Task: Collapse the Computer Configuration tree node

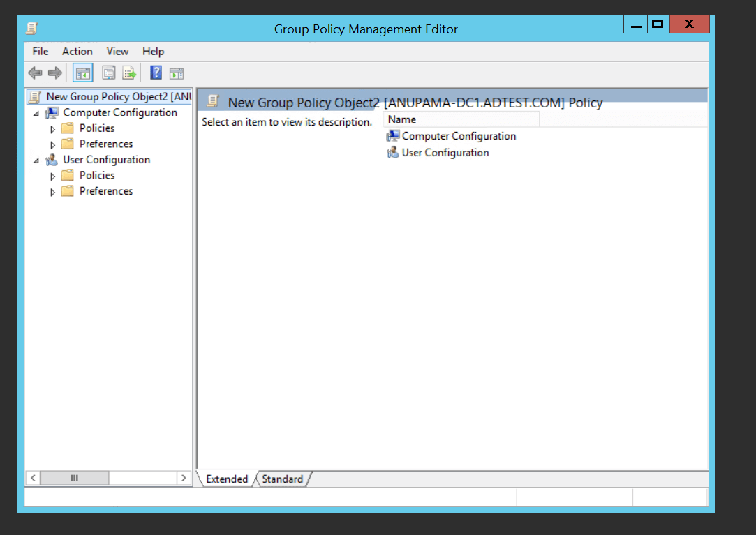Action: [x=36, y=113]
